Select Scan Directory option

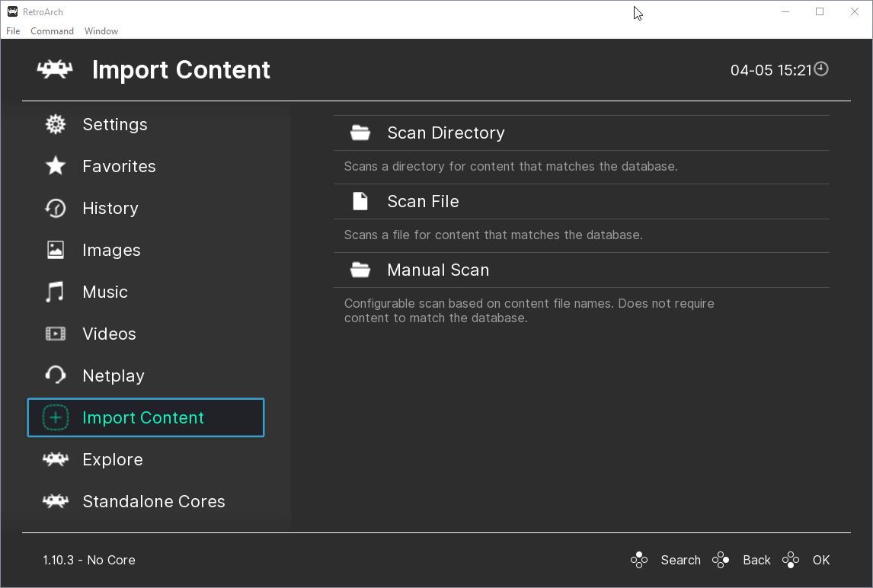tap(446, 133)
